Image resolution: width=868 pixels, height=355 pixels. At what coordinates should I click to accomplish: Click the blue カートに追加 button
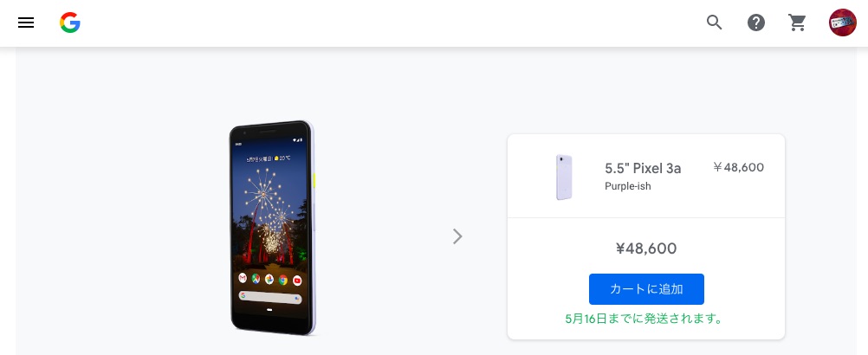[x=646, y=288]
